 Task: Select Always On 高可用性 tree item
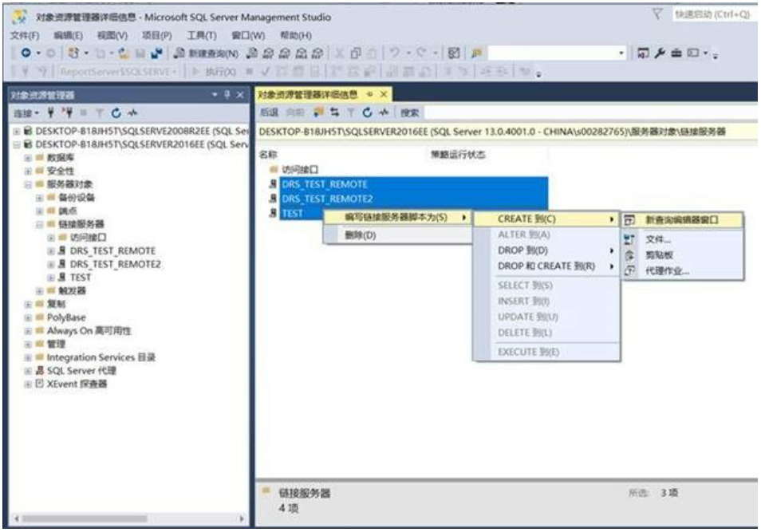(89, 331)
